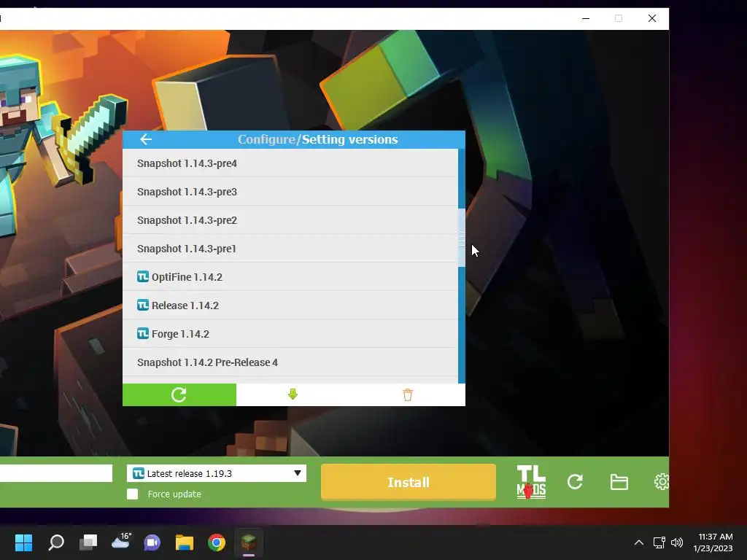
Task: Open the Chat app on the taskbar
Action: pos(152,542)
